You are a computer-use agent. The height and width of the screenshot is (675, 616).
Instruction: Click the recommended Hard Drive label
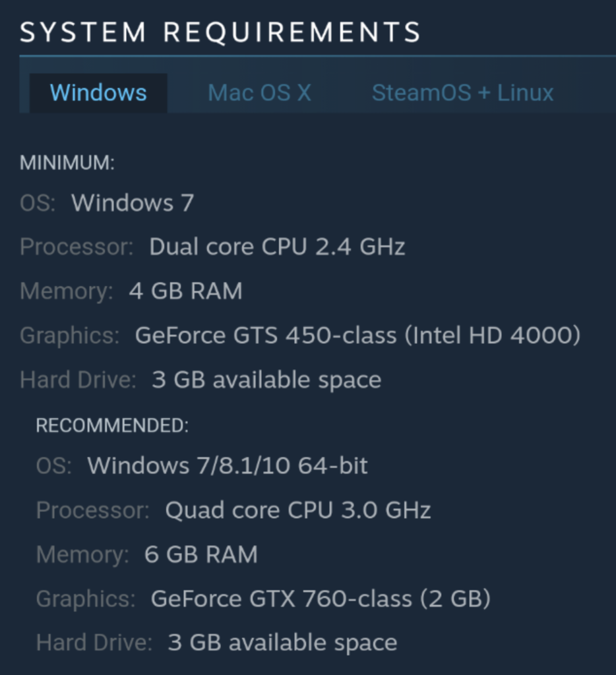(x=94, y=643)
